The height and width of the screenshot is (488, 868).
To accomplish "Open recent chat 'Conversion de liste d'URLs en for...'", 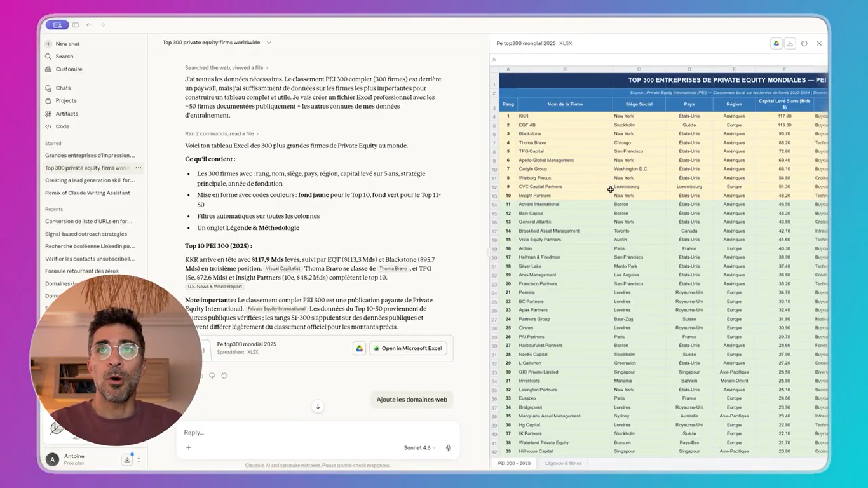I will click(x=89, y=221).
